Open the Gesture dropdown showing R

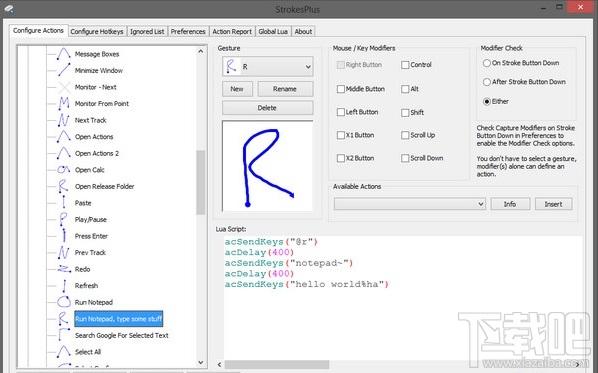coord(268,67)
